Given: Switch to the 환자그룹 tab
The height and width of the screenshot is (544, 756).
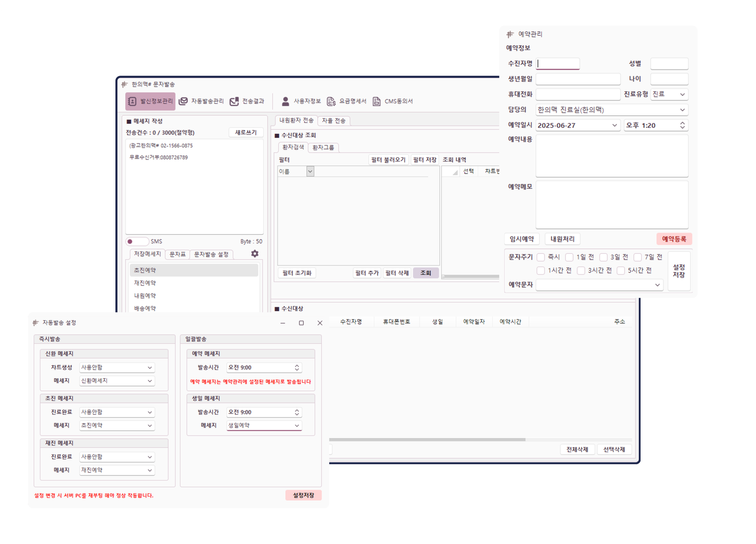Looking at the screenshot, I should [x=323, y=148].
